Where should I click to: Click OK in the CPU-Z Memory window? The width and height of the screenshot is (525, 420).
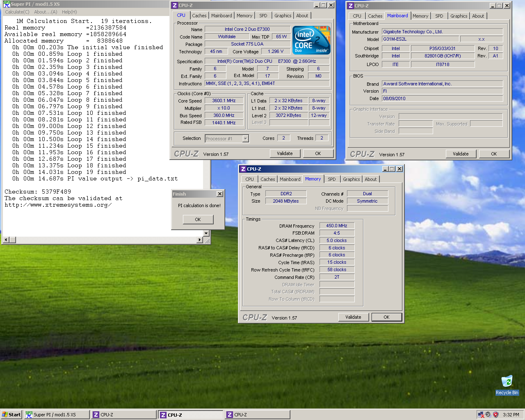(386, 317)
